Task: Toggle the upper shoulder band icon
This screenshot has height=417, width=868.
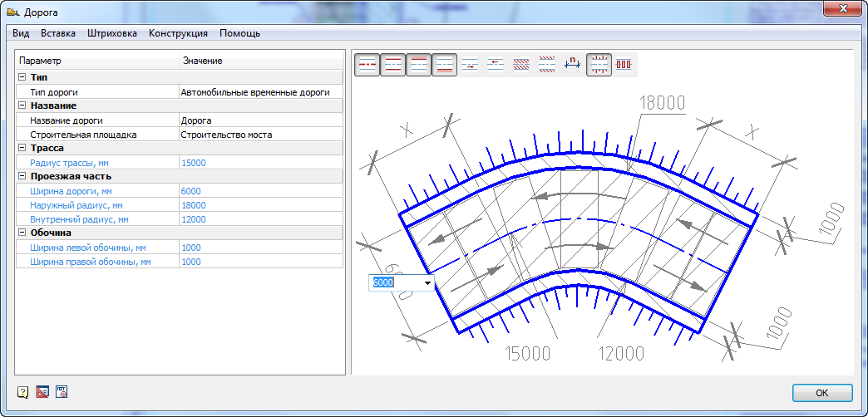Action: [x=418, y=65]
